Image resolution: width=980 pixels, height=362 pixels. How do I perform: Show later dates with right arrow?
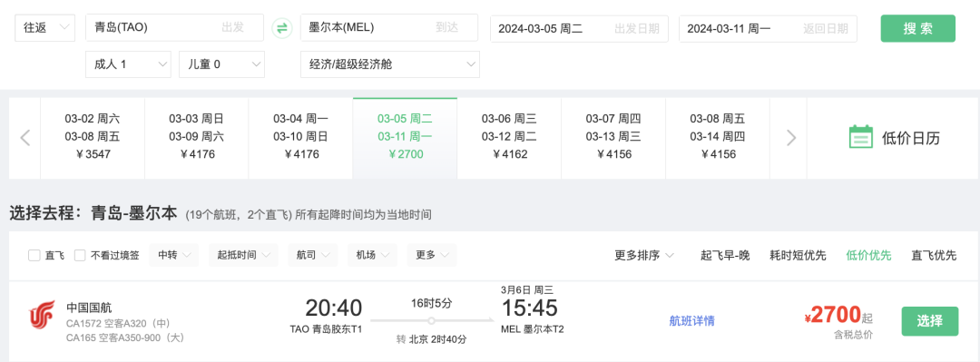pos(791,138)
